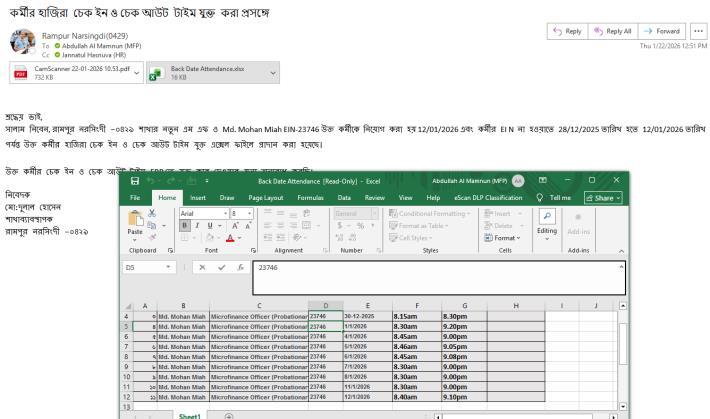The image size is (710, 419).
Task: Click the Excel file icon of Back Date Attendance.xlsx
Action: pos(156,73)
